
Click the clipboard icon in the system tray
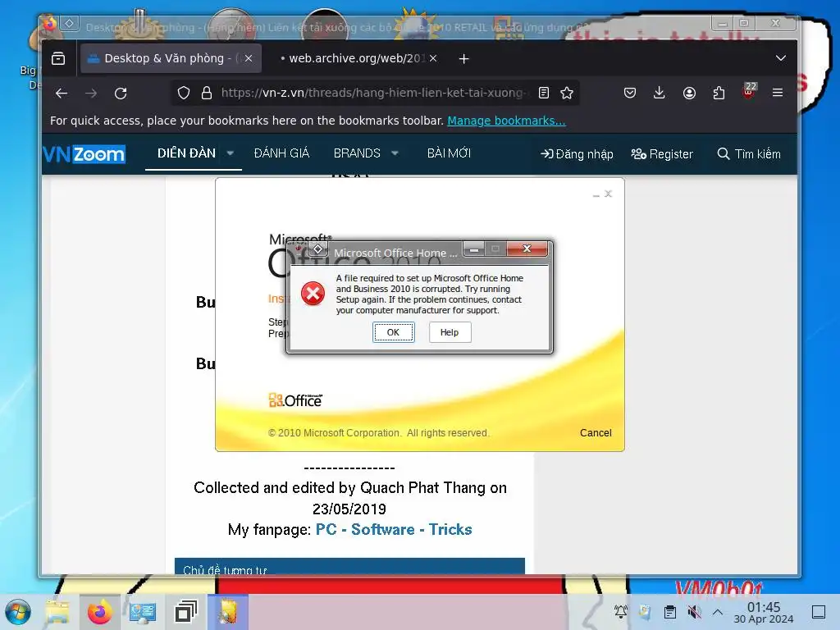coord(669,612)
